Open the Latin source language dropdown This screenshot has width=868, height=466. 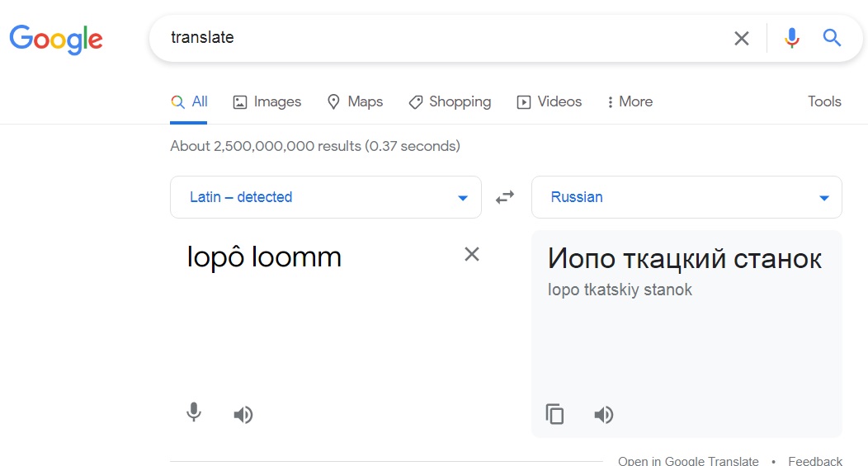325,197
